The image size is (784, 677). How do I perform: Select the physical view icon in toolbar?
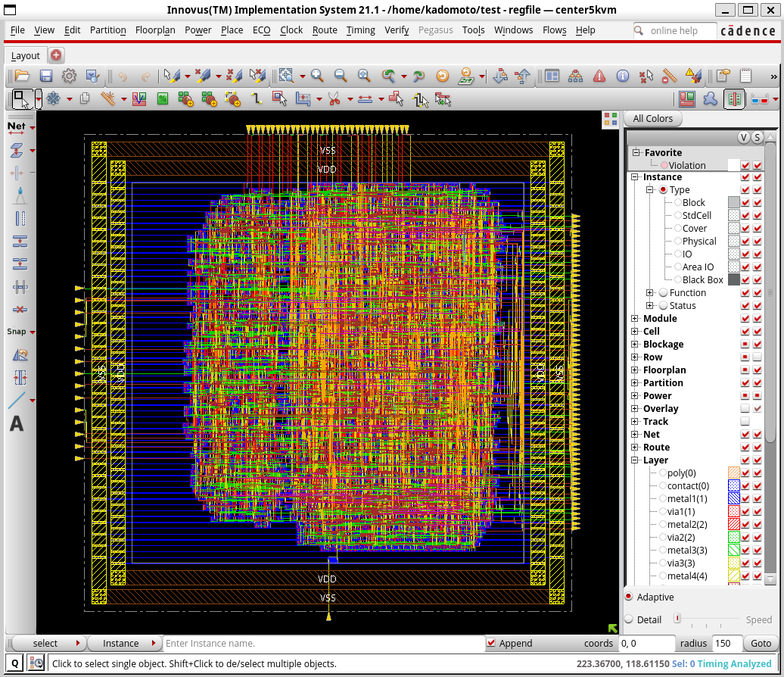click(735, 99)
